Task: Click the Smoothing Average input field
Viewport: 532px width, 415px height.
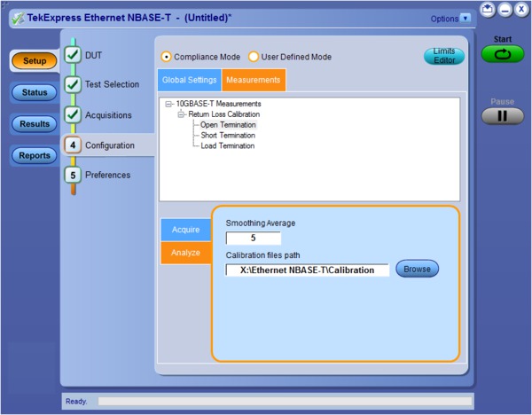Action: pos(254,238)
